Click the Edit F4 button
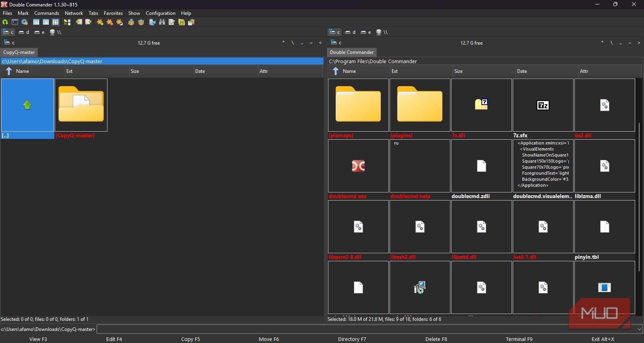Image resolution: width=644 pixels, height=343 pixels. (114, 339)
